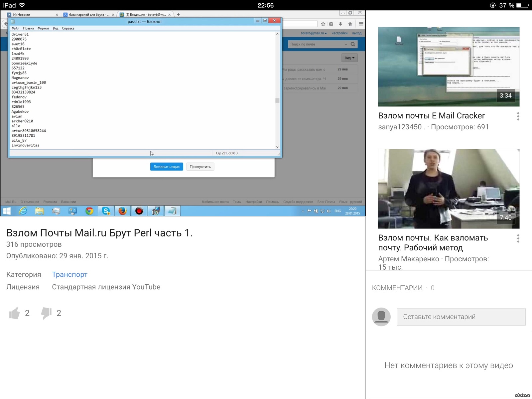The height and width of the screenshot is (399, 532).
Task: Click the user avatar near comment box
Action: pyautogui.click(x=381, y=317)
